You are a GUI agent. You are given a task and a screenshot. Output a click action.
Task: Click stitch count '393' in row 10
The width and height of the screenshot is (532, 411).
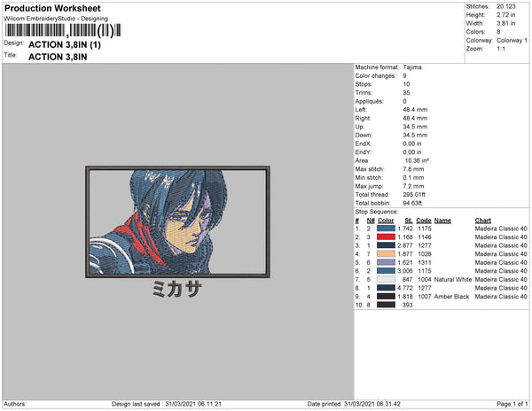pos(408,305)
